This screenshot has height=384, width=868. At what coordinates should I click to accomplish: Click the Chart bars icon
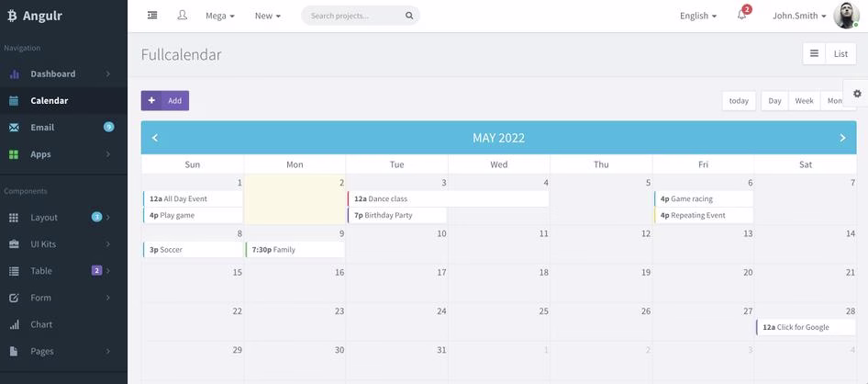(15, 324)
